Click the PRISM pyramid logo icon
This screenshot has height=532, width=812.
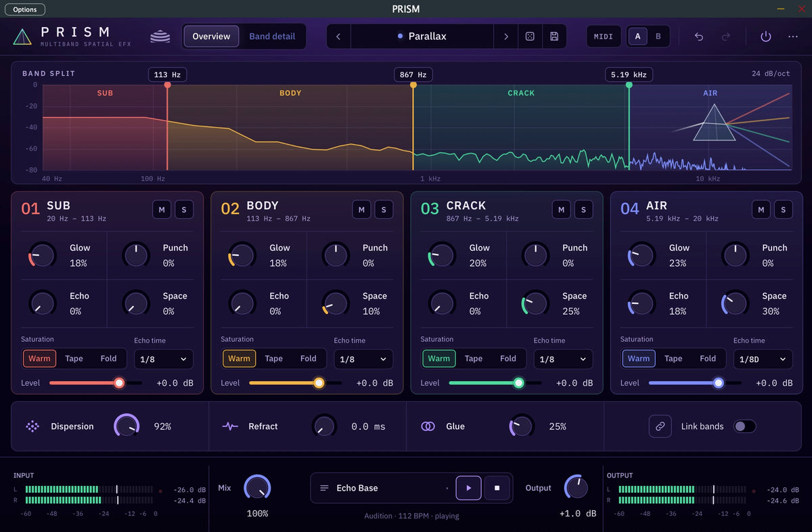[22, 37]
